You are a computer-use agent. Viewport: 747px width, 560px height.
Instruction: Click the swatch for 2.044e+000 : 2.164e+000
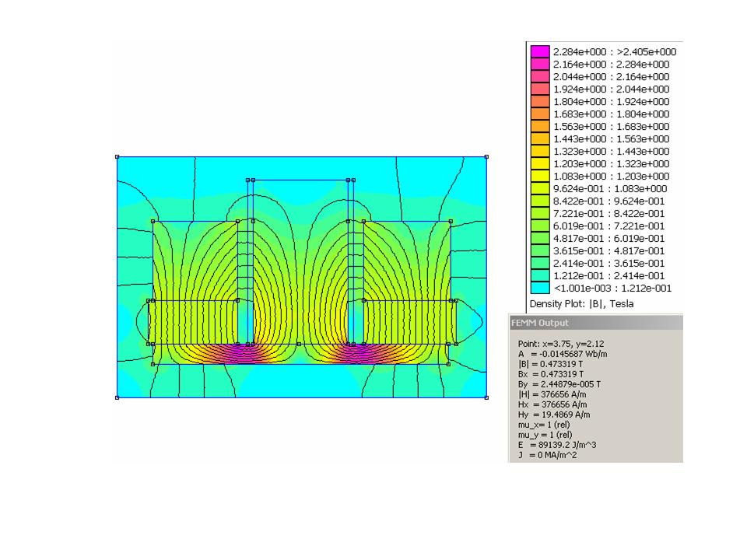click(540, 76)
